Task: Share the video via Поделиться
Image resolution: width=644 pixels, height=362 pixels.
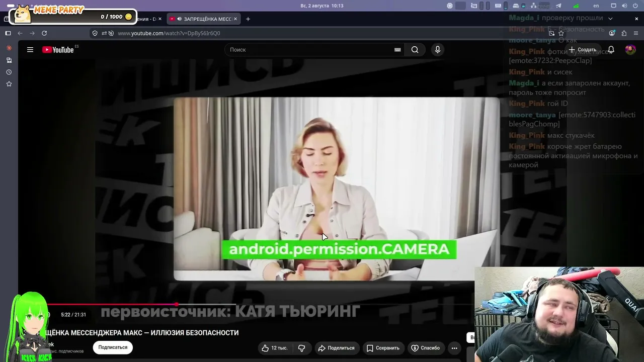Action: click(x=336, y=348)
